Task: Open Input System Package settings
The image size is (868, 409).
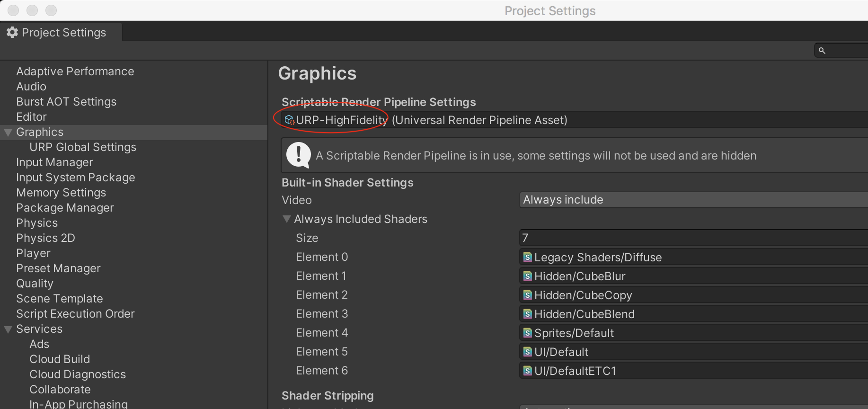Action: [76, 178]
